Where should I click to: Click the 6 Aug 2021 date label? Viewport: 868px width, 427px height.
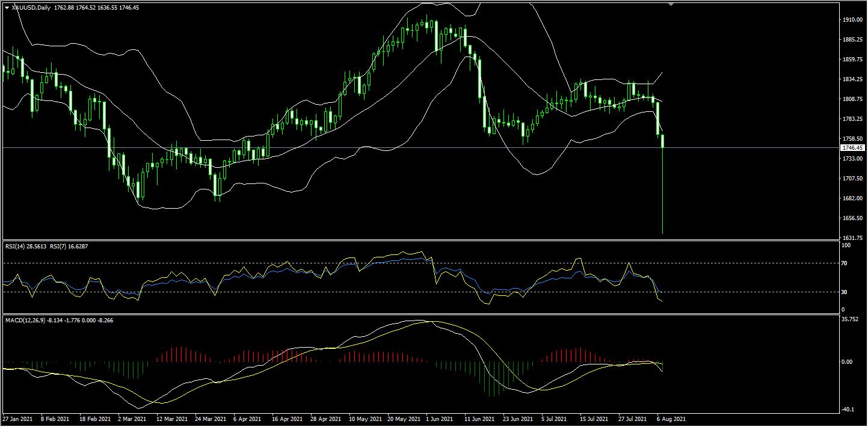671,418
